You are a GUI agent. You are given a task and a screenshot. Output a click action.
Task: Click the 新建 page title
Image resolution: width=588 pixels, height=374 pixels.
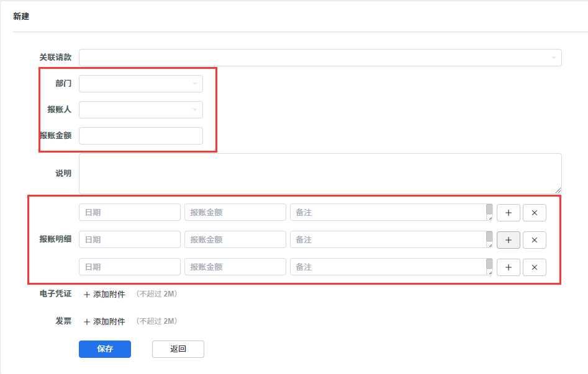coord(21,16)
